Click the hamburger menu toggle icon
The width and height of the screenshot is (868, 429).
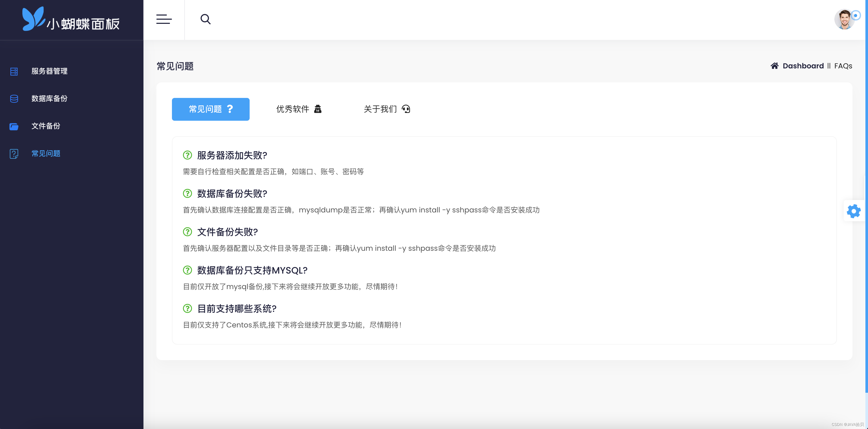(164, 19)
